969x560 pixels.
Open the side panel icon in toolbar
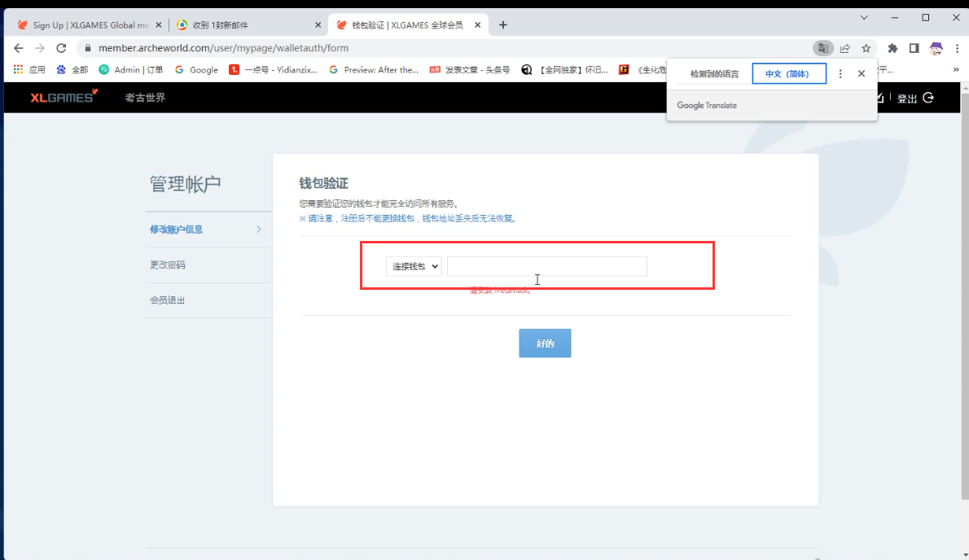914,48
